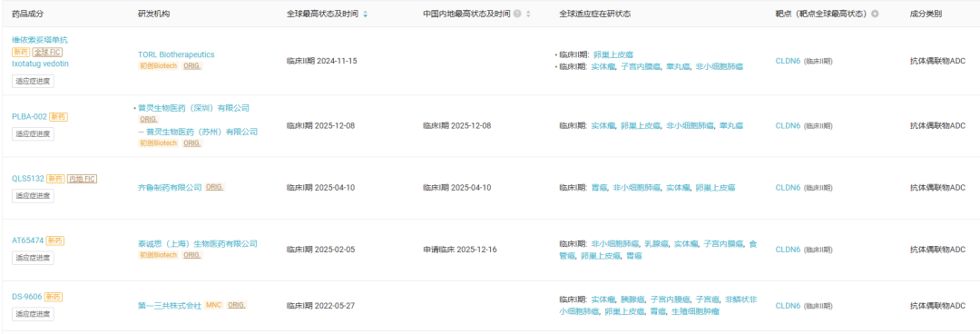Click the 药品成分 column header

[x=28, y=14]
